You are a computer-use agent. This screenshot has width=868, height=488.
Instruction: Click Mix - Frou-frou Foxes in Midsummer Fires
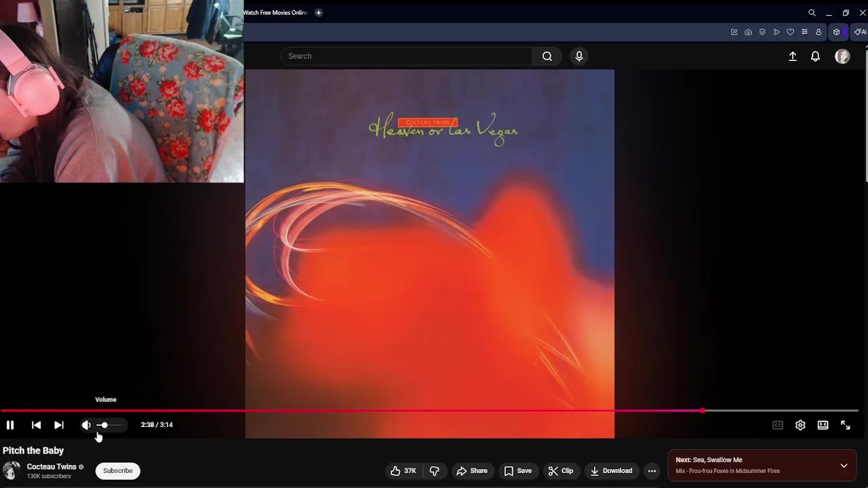[728, 471]
